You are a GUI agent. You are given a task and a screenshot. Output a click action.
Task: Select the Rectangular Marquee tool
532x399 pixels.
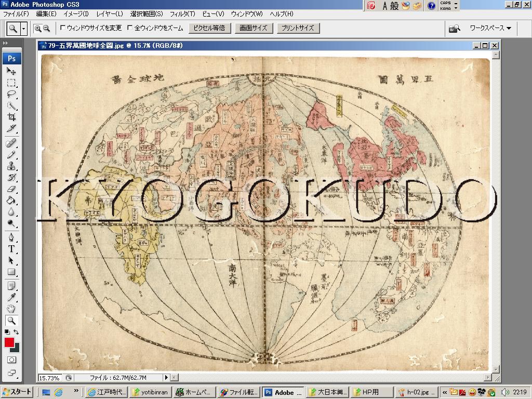[11, 83]
